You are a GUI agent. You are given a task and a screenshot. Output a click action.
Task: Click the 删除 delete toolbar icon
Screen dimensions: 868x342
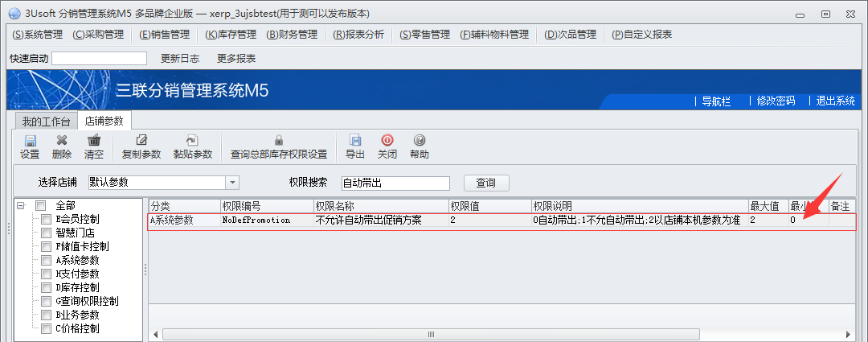coord(62,141)
